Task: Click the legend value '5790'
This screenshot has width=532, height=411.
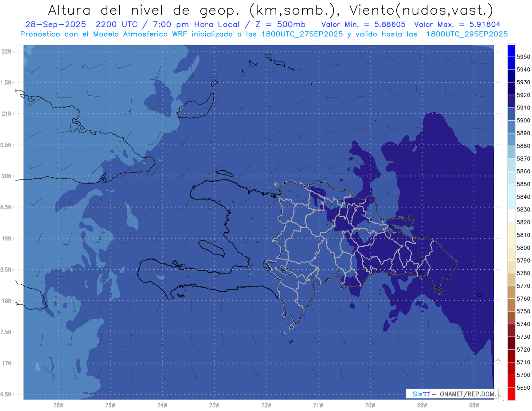Action: click(524, 260)
